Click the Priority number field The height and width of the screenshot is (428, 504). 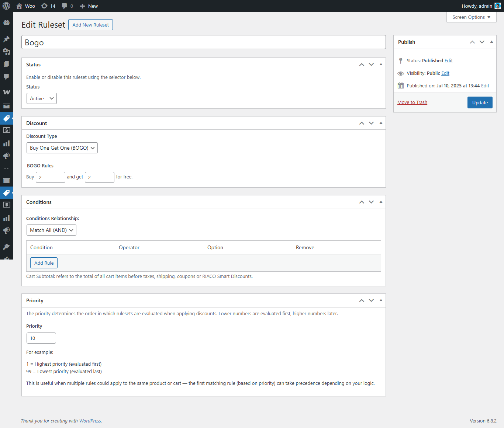point(41,338)
